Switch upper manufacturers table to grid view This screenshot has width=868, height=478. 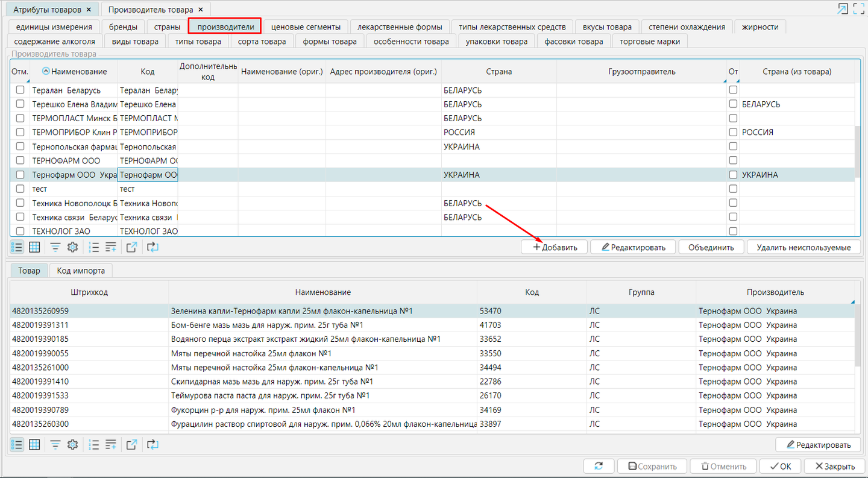coord(34,247)
